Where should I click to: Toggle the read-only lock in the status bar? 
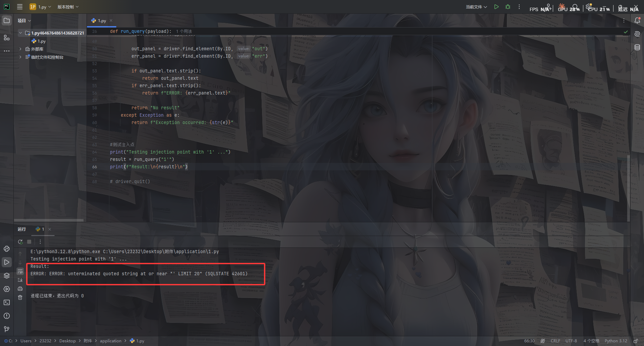(x=636, y=341)
